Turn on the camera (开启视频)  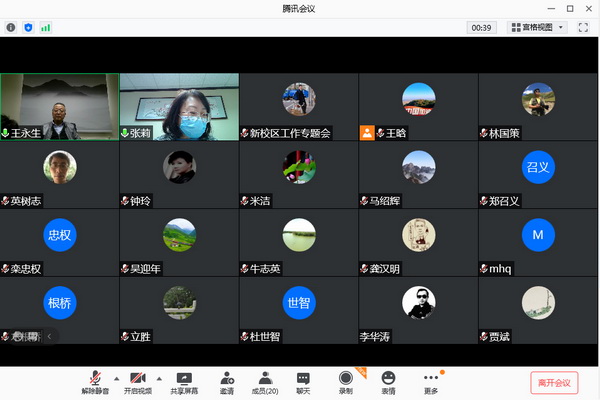[x=140, y=382]
